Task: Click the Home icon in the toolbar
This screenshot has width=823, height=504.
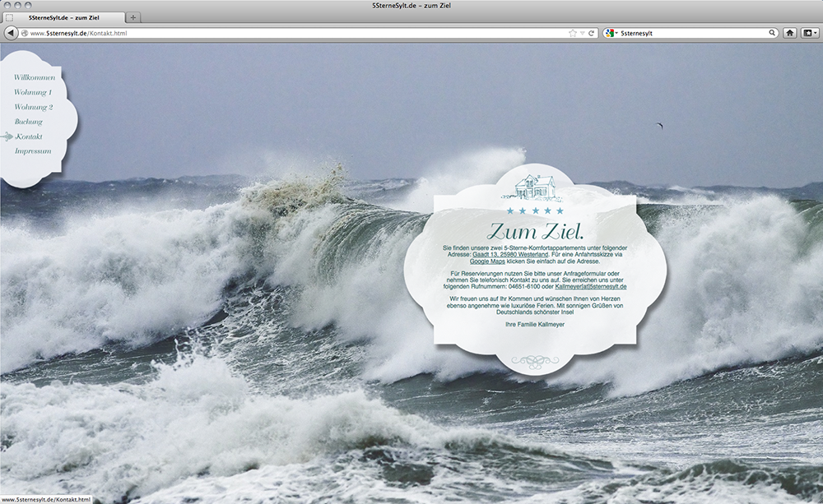Action: pyautogui.click(x=790, y=33)
